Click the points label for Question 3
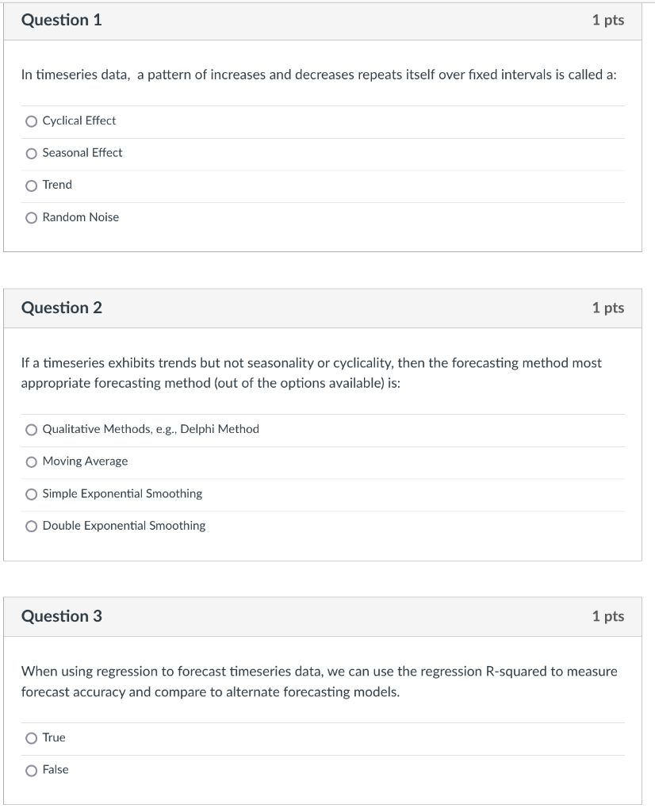The image size is (655, 812). (x=607, y=616)
